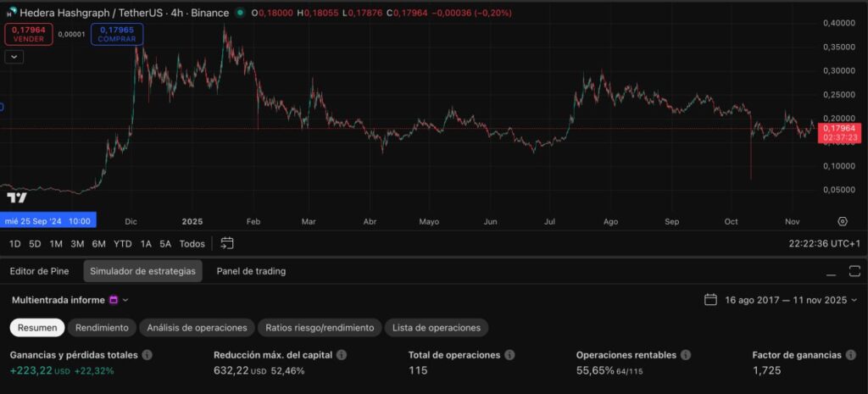Click the Hedera Hashgraph symbol logo icon

[x=12, y=13]
